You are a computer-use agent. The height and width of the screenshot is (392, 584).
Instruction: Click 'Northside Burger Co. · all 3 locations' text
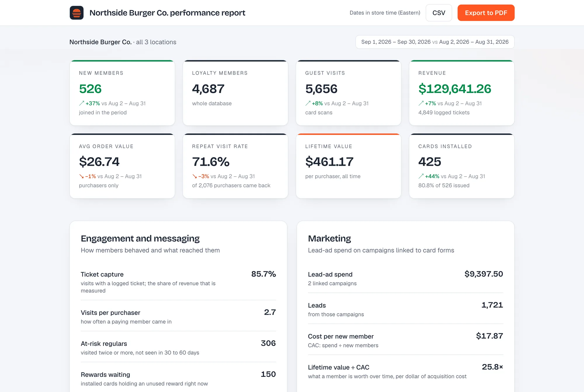(123, 42)
